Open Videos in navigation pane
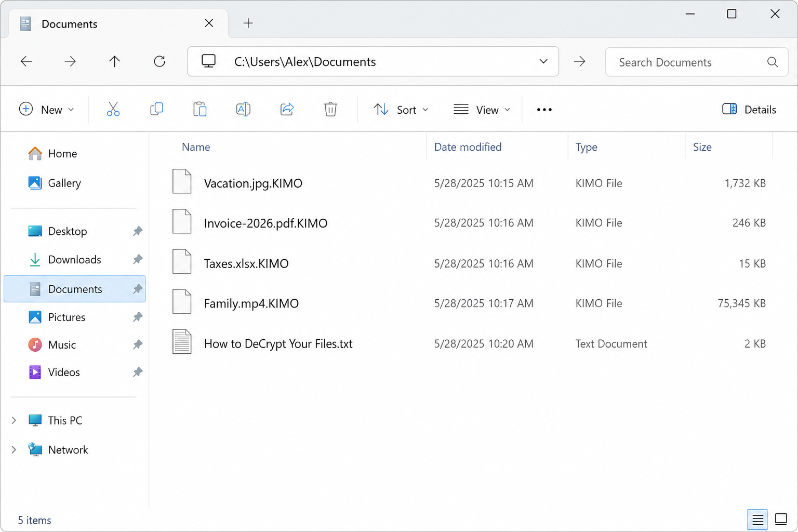Screen dimensions: 798x532 click(75, 372)
